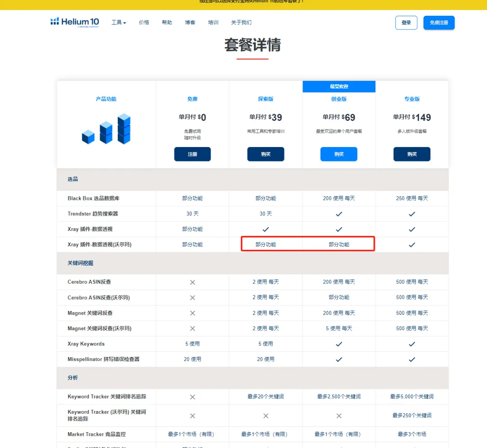This screenshot has height=448, width=487.
Task: Click Xray Keywords row label
Action: [86, 344]
